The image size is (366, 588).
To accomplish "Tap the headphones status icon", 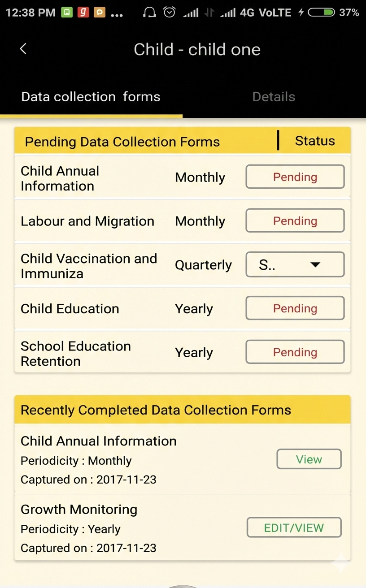I will (x=149, y=13).
